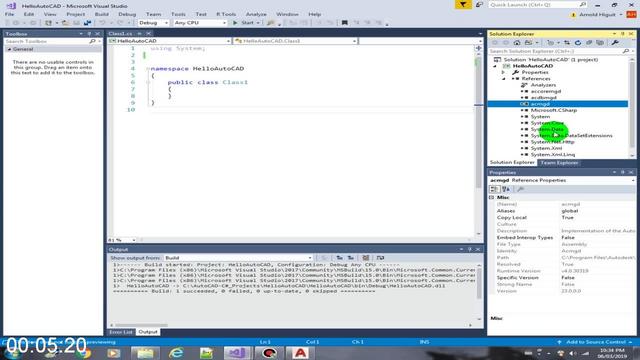Image resolution: width=640 pixels, height=360 pixels.
Task: Click the Refresh icon in Solution Explorer
Action: tap(578, 42)
